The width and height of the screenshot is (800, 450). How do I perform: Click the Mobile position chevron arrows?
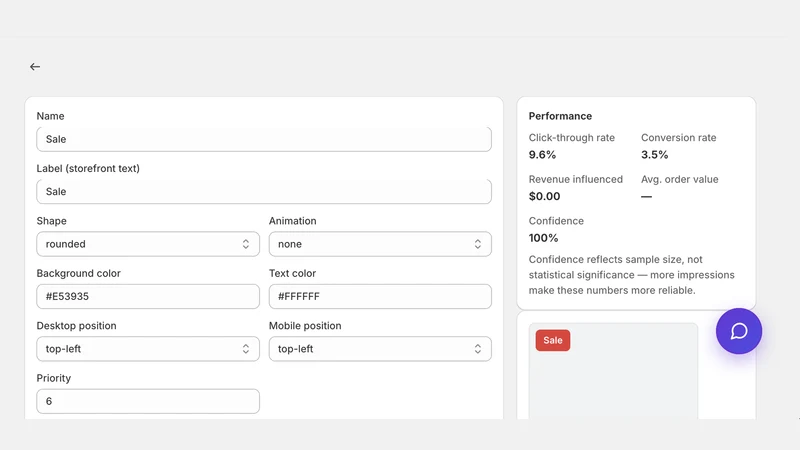pyautogui.click(x=478, y=349)
